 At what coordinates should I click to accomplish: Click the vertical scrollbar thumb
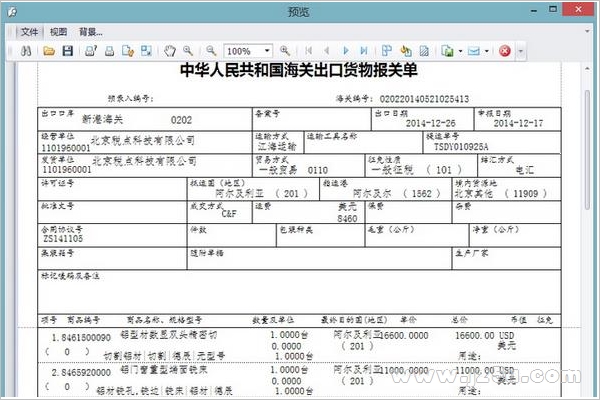tap(587, 149)
